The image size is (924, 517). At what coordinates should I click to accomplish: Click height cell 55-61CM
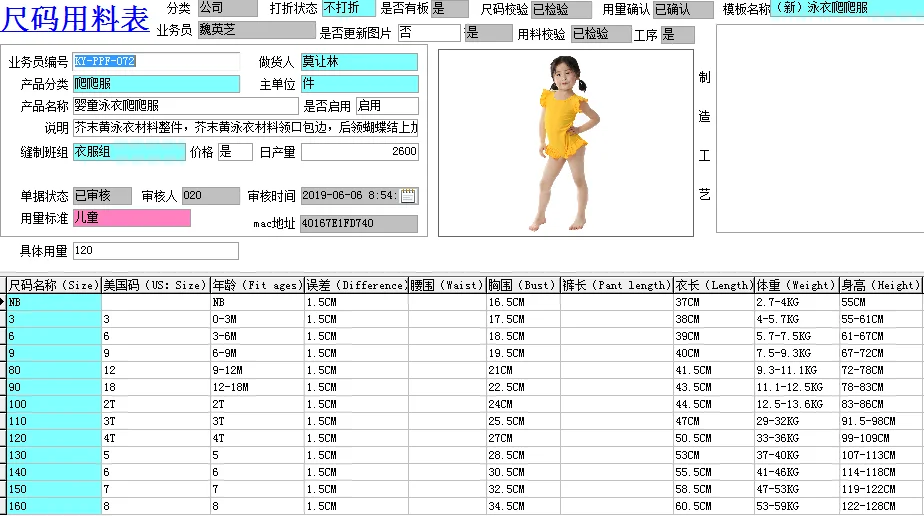click(880, 320)
